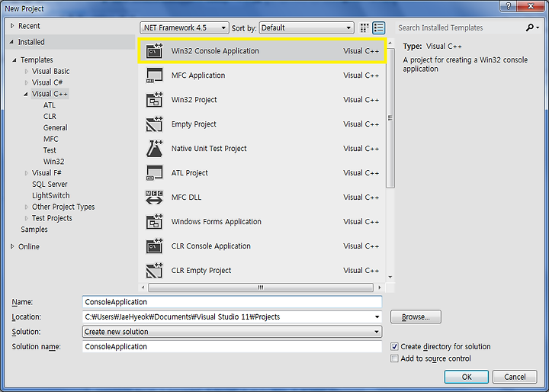The width and height of the screenshot is (549, 392).
Task: Open the Location path dropdown
Action: (x=377, y=317)
